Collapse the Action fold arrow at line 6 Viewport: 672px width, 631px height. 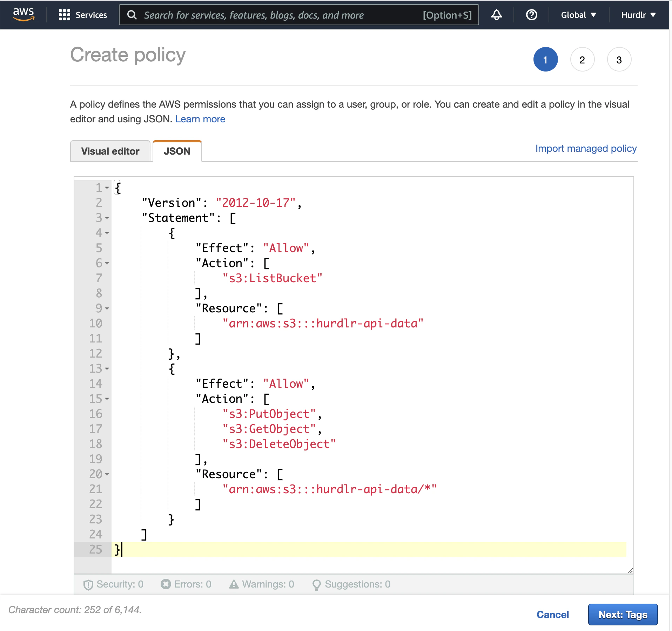107,263
